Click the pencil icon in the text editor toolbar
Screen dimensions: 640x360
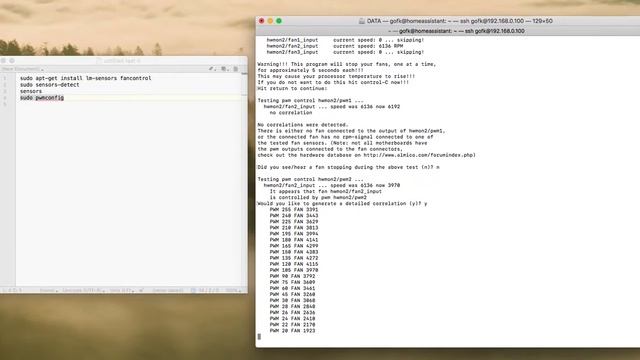coord(212,69)
